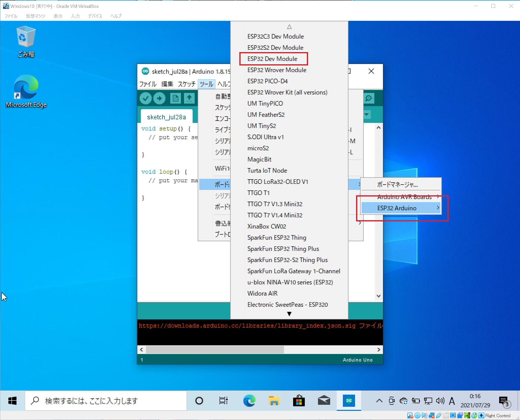Click the Arduino Verify checkmark button
This screenshot has height=420, width=520.
[146, 99]
